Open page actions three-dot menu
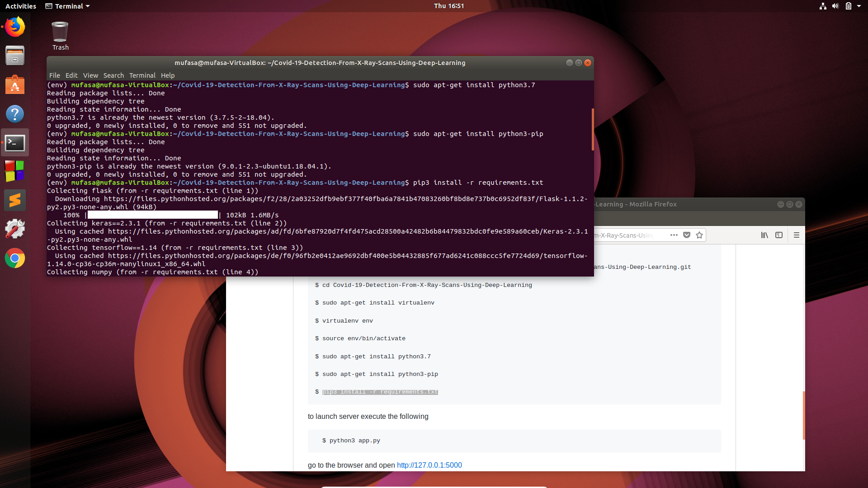The image size is (868, 488). (674, 235)
